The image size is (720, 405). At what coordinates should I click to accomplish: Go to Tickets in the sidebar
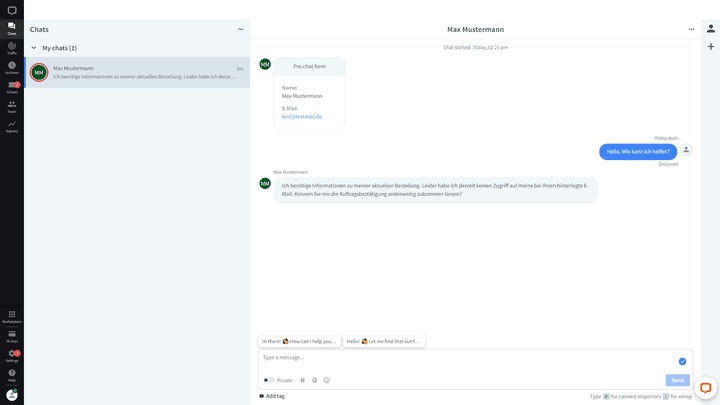tap(12, 87)
